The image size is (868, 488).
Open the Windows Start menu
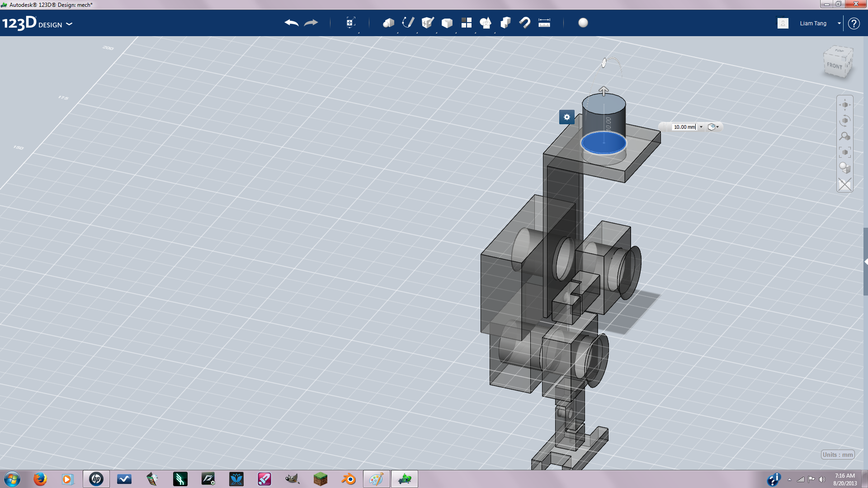12,479
